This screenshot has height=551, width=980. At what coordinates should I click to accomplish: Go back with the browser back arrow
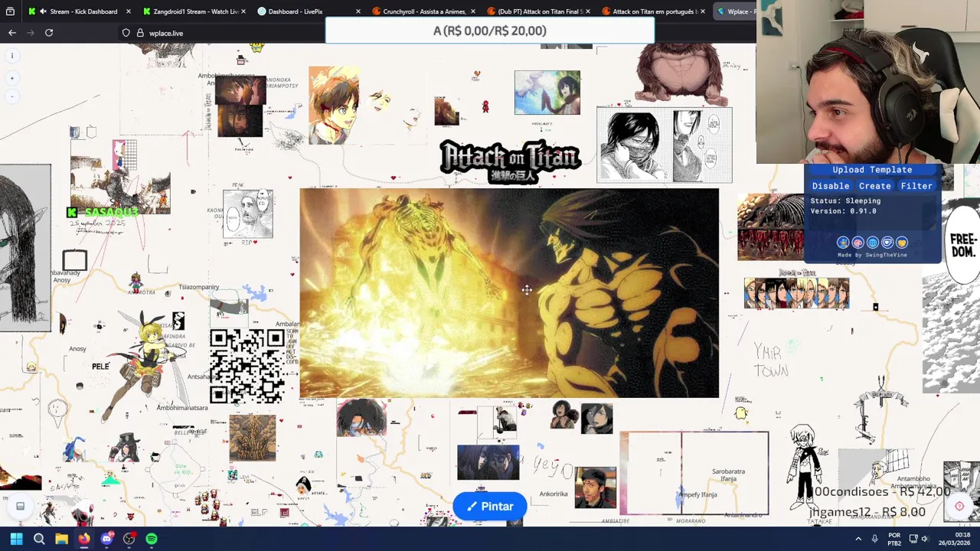[x=12, y=33]
